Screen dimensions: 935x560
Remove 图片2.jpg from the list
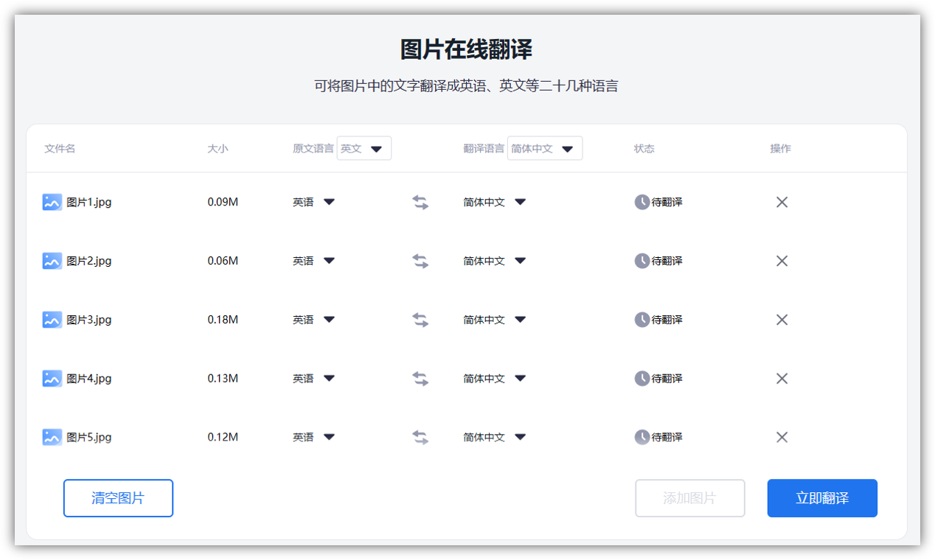[782, 261]
